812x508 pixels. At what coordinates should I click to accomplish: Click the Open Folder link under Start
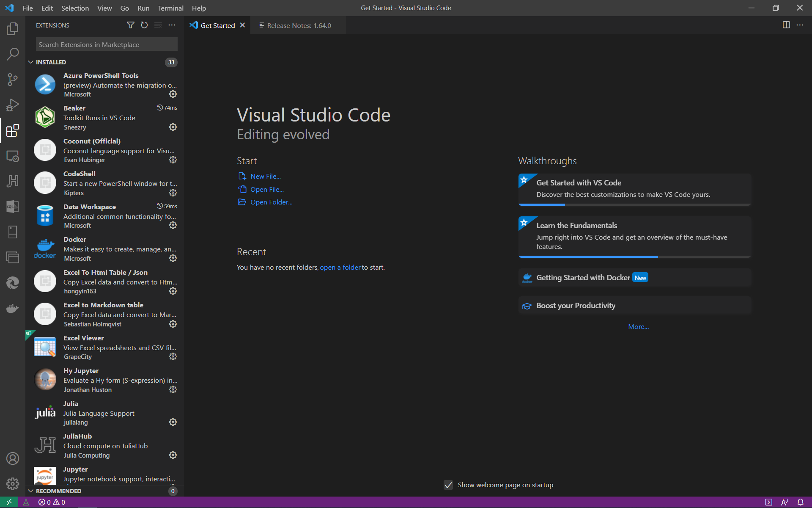click(271, 202)
